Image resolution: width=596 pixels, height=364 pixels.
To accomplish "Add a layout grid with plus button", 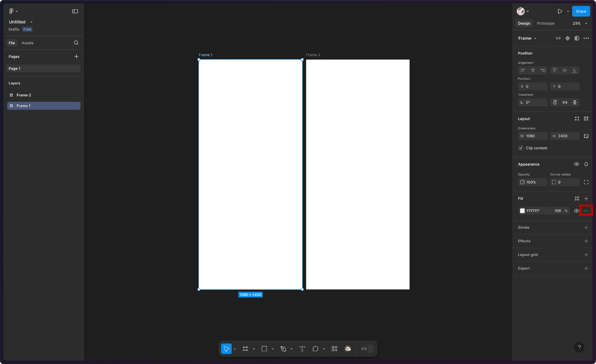I will click(x=586, y=255).
